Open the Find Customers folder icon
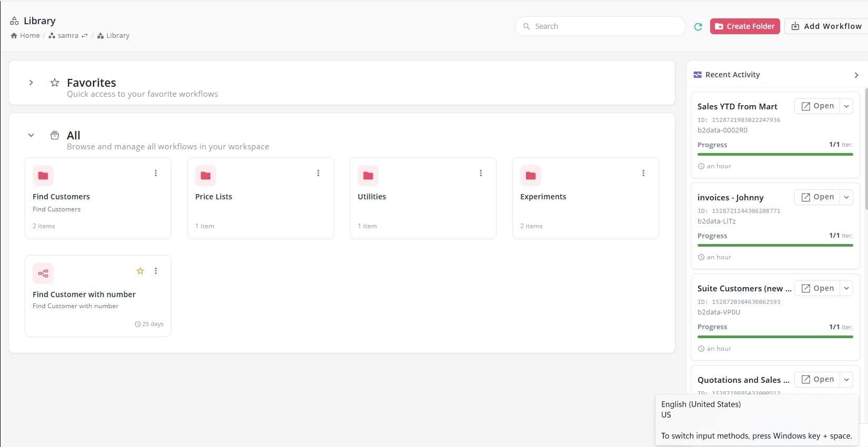 point(43,176)
